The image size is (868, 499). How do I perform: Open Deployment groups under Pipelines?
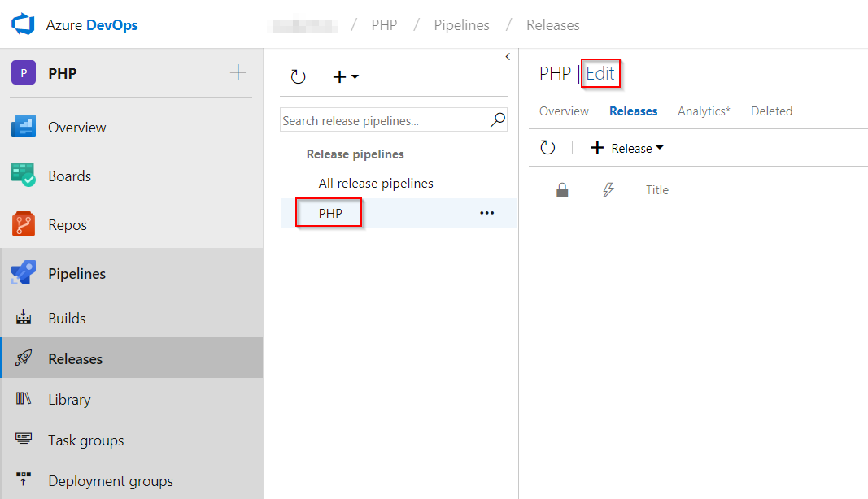point(111,481)
